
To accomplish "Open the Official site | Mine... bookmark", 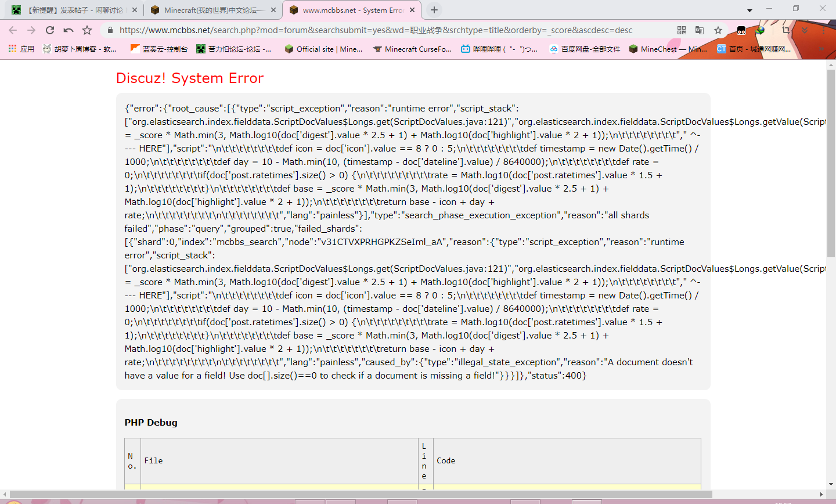I will coord(323,49).
